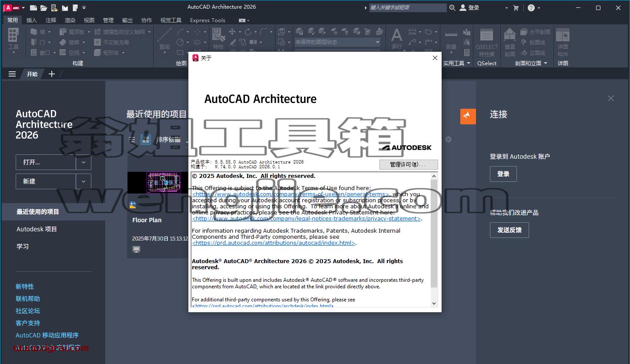Image resolution: width=630 pixels, height=364 pixels.
Task: Expand the sign-in account dropdown arrow
Action: (506, 8)
